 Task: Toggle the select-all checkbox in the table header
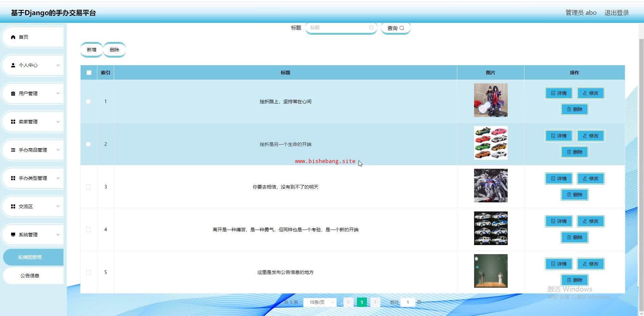(89, 73)
